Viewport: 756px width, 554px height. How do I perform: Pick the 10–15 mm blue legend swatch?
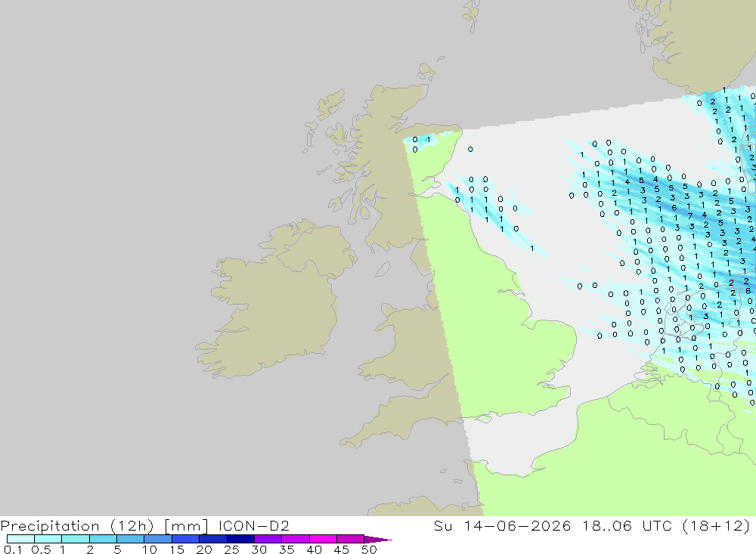(x=158, y=539)
